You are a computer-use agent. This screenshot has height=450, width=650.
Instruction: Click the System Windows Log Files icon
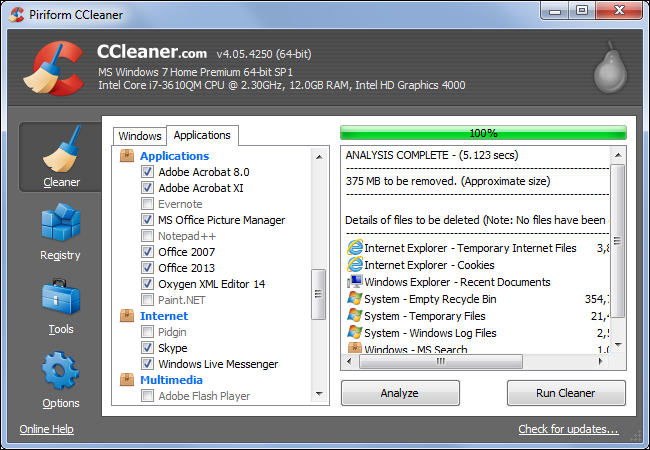[x=355, y=333]
